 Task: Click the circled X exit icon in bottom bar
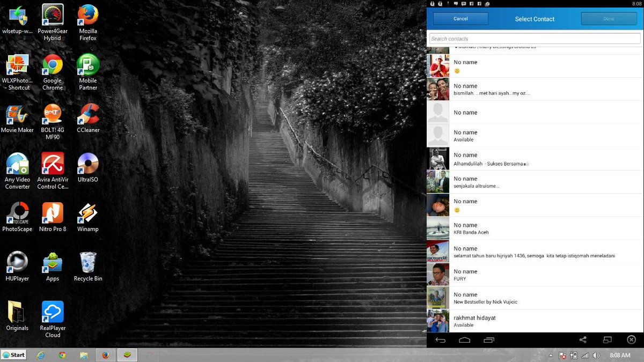tap(632, 340)
